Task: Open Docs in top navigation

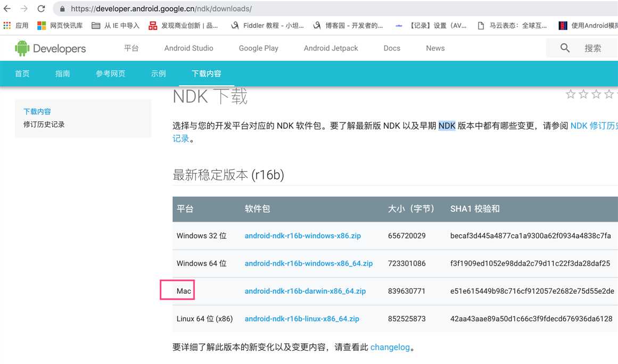Action: tap(392, 48)
